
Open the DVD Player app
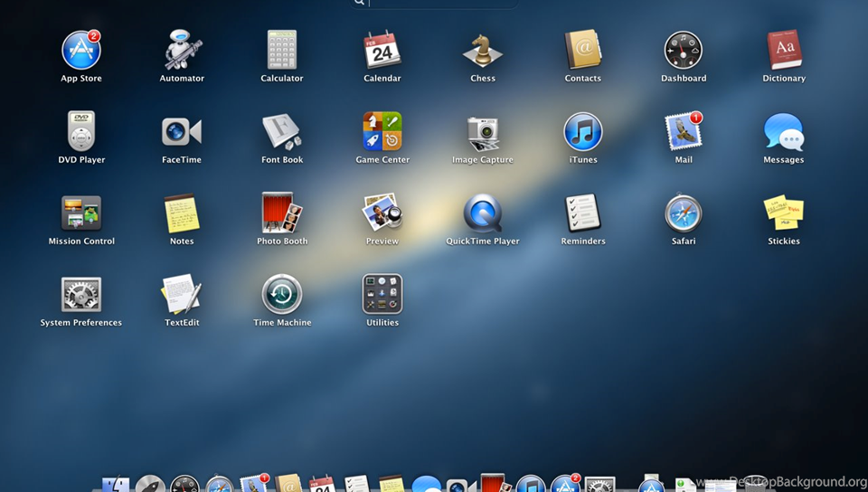81,132
